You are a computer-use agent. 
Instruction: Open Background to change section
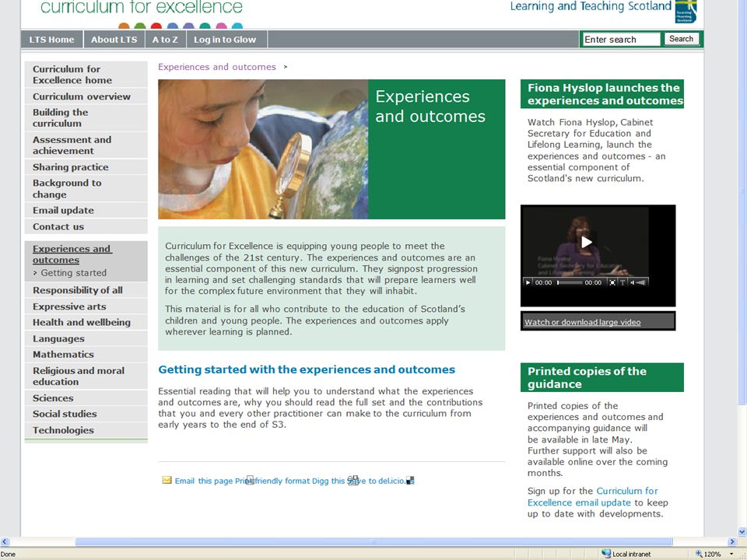86,188
